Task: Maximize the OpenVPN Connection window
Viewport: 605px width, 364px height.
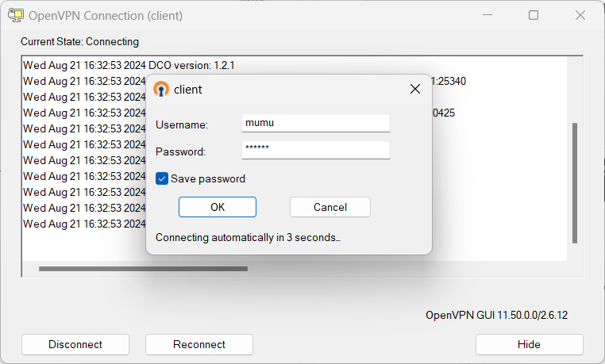Action: [x=534, y=15]
